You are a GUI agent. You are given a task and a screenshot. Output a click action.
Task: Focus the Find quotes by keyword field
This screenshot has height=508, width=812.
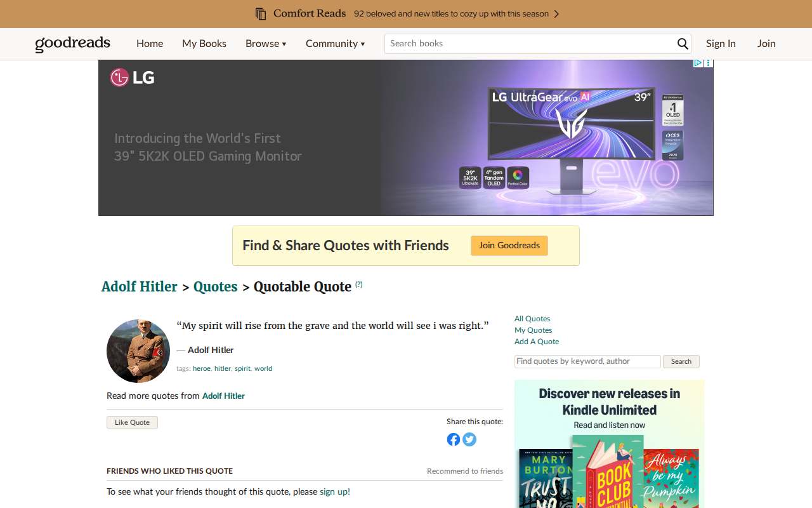pyautogui.click(x=587, y=361)
